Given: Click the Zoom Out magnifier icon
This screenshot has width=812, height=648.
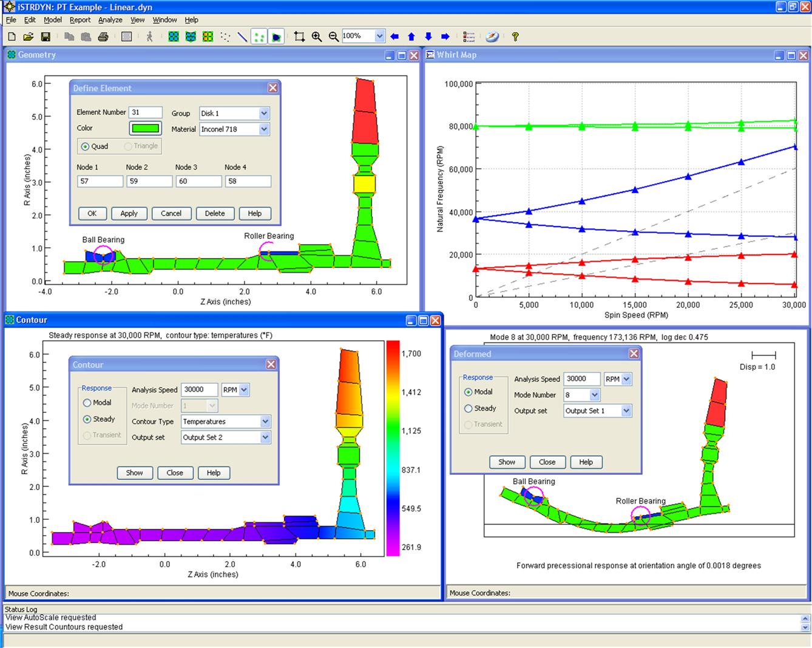Looking at the screenshot, I should (333, 37).
